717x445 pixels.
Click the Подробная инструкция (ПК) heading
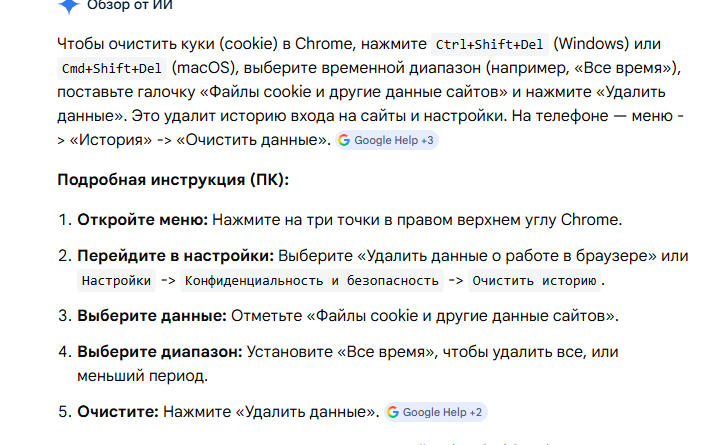click(173, 180)
